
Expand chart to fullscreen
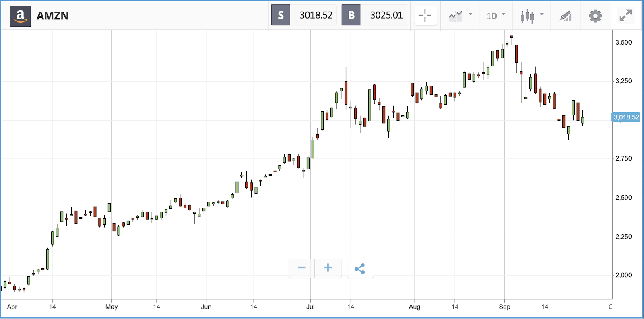[x=625, y=16]
